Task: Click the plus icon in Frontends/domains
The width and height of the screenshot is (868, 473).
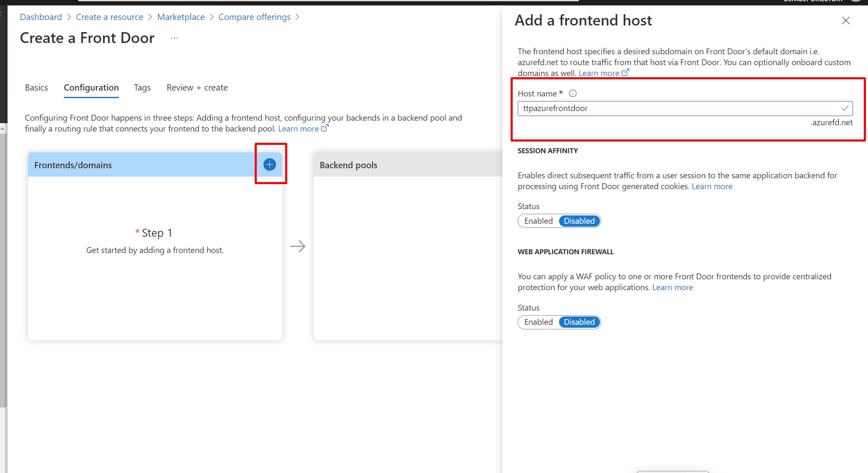Action: [270, 164]
